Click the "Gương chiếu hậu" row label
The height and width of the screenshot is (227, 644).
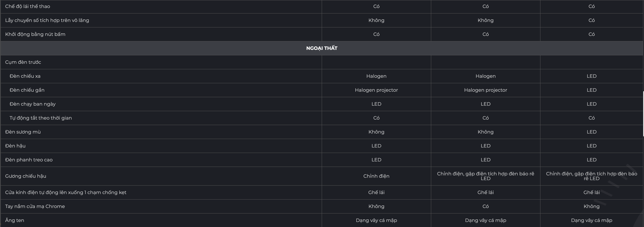(25, 176)
